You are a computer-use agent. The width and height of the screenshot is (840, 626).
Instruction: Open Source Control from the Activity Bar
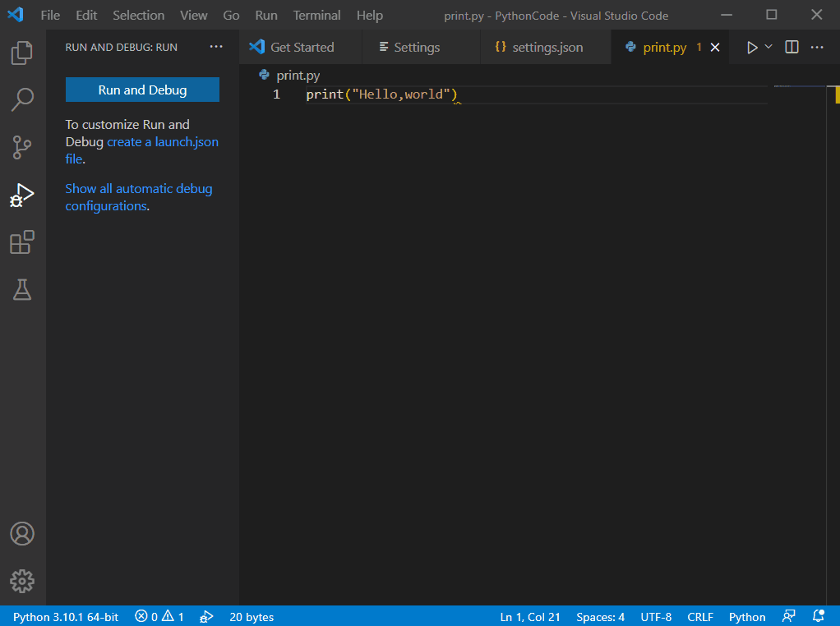(x=21, y=147)
